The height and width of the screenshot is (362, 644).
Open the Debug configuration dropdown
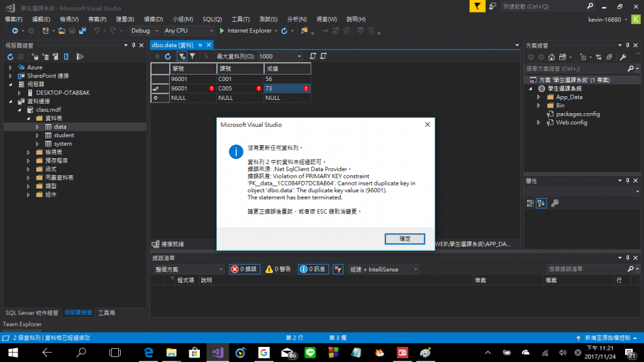pyautogui.click(x=145, y=31)
